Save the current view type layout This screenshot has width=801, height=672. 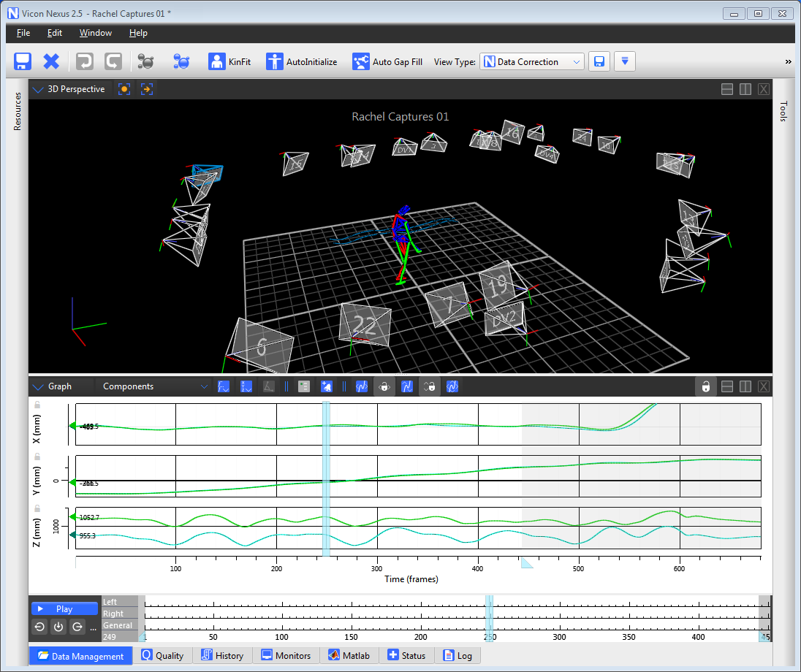(x=599, y=62)
